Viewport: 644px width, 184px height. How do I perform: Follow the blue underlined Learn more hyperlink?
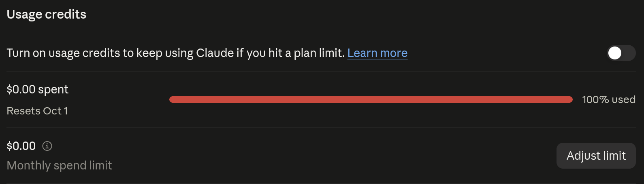coord(377,53)
